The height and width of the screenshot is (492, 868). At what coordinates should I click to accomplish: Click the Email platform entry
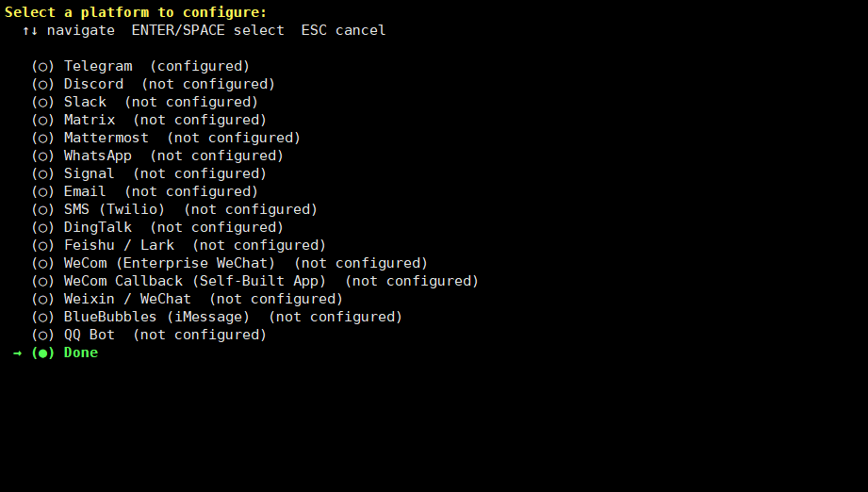click(85, 191)
